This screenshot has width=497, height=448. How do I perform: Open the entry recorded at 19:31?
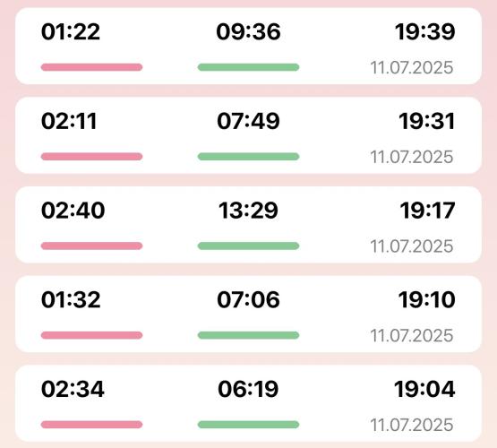pyautogui.click(x=249, y=135)
